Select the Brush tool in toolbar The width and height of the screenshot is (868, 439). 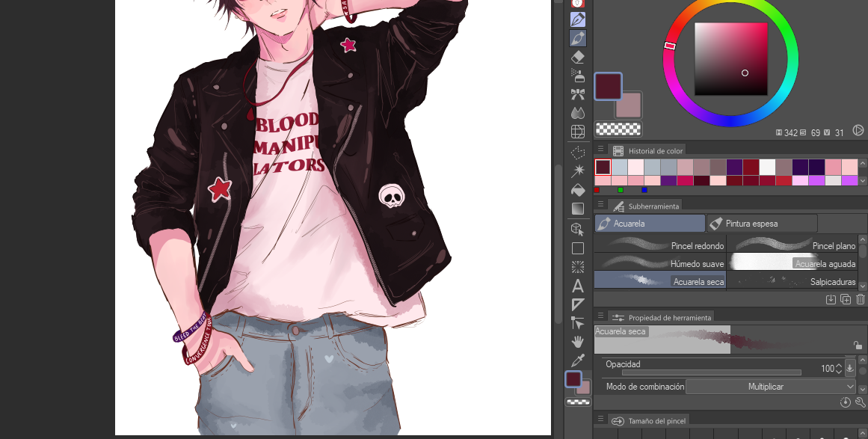click(x=577, y=38)
